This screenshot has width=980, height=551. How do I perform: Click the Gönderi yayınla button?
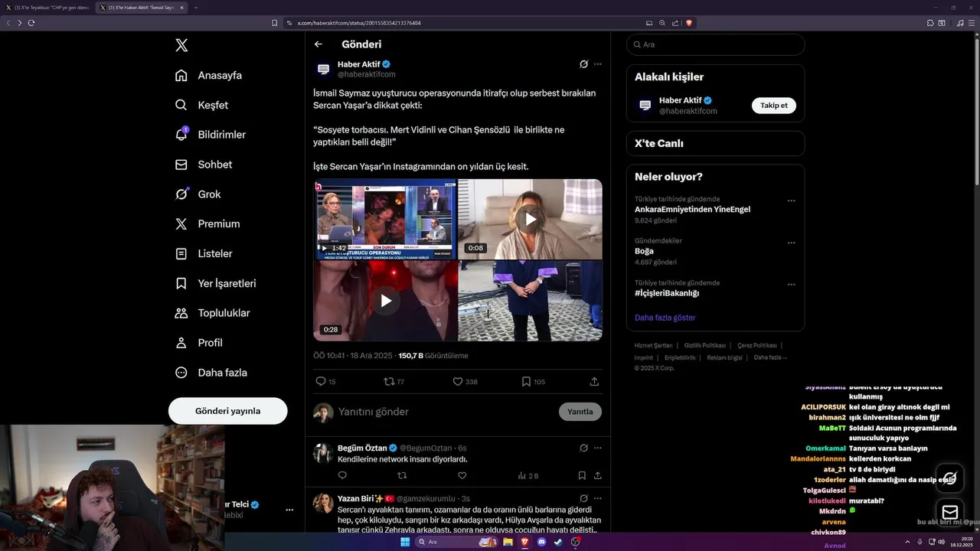click(x=228, y=411)
